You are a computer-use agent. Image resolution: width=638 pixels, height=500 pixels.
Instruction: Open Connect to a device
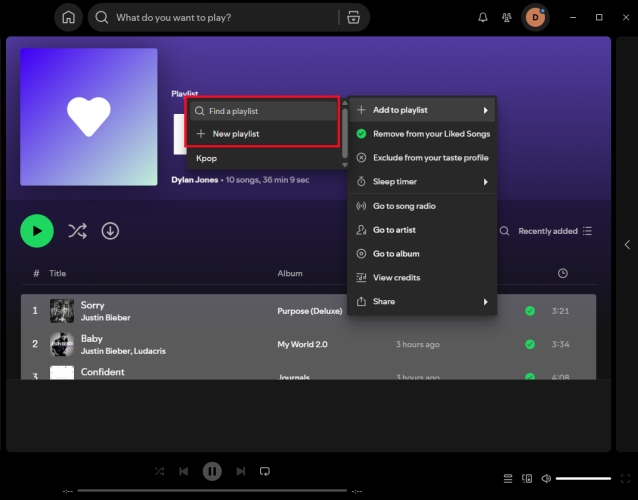[x=527, y=479]
